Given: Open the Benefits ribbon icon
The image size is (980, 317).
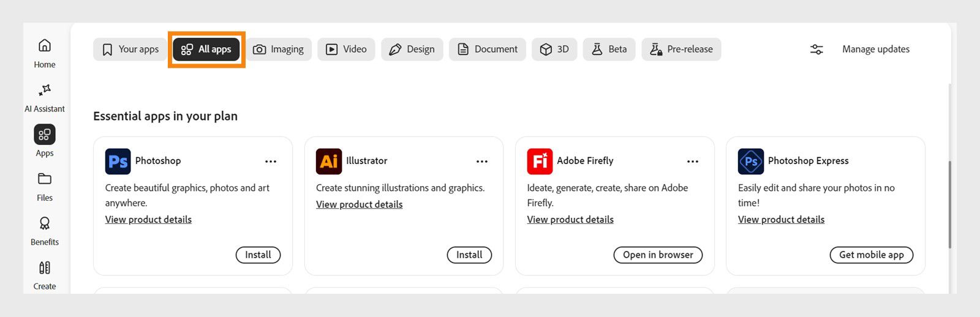Looking at the screenshot, I should 45,223.
